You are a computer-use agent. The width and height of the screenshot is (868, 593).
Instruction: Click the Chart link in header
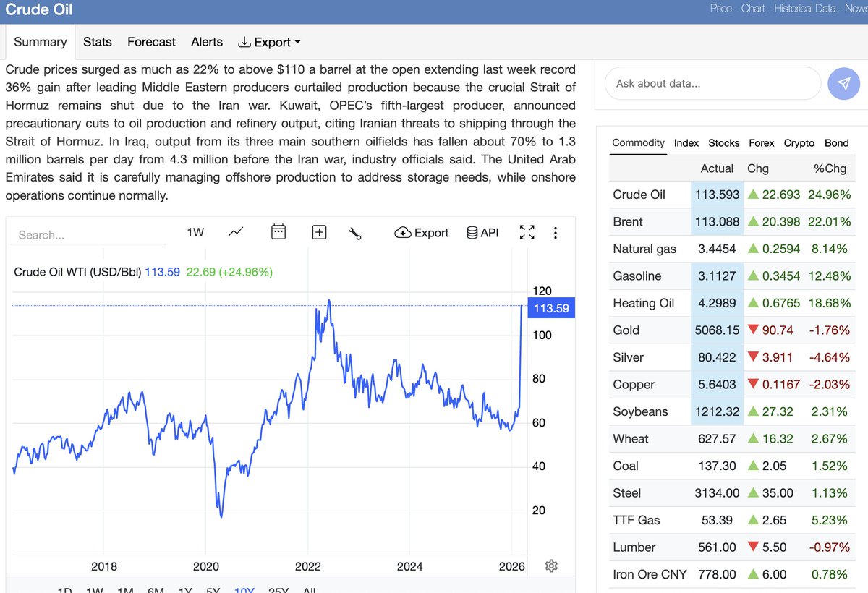coord(753,9)
